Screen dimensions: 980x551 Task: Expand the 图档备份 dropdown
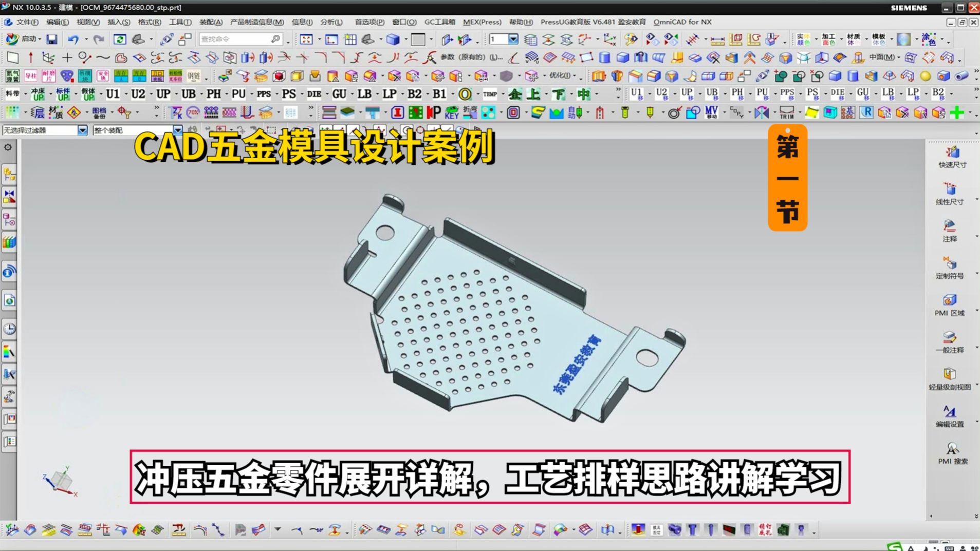point(112,112)
